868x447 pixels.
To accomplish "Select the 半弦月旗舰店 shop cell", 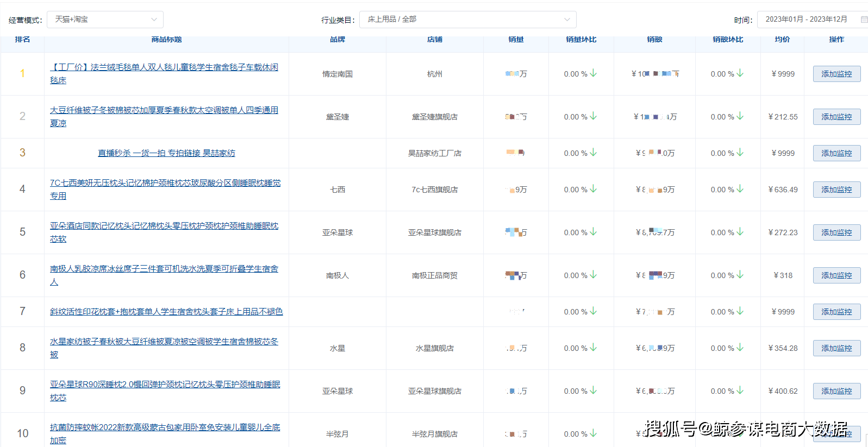I will (x=435, y=434).
